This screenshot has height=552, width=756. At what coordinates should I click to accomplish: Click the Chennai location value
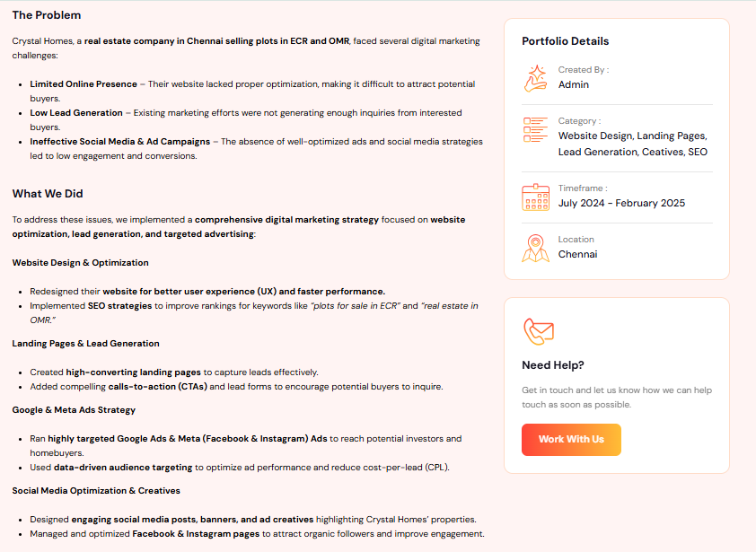(x=577, y=254)
